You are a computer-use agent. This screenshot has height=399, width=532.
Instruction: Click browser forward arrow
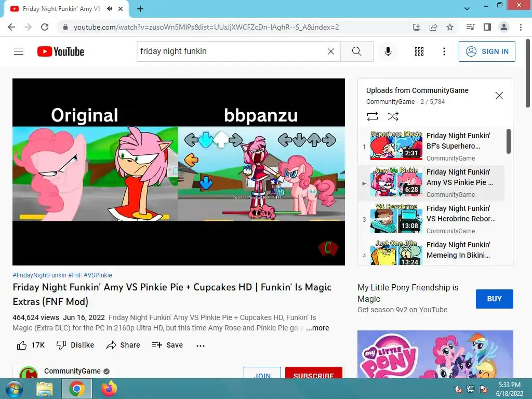(x=28, y=27)
